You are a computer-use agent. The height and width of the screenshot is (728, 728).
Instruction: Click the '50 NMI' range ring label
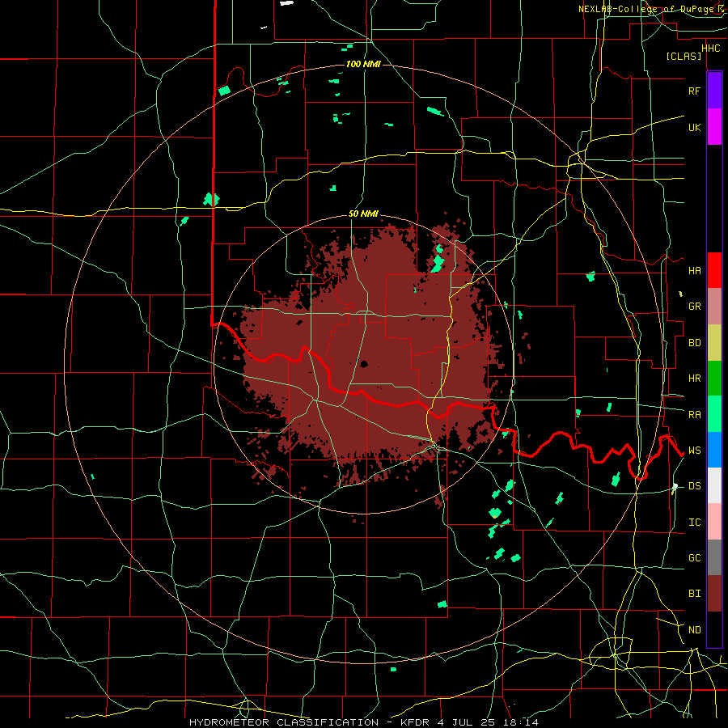(363, 214)
